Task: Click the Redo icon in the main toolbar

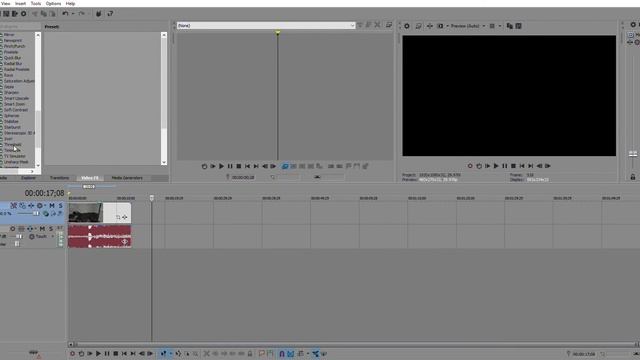Action: 81,14
